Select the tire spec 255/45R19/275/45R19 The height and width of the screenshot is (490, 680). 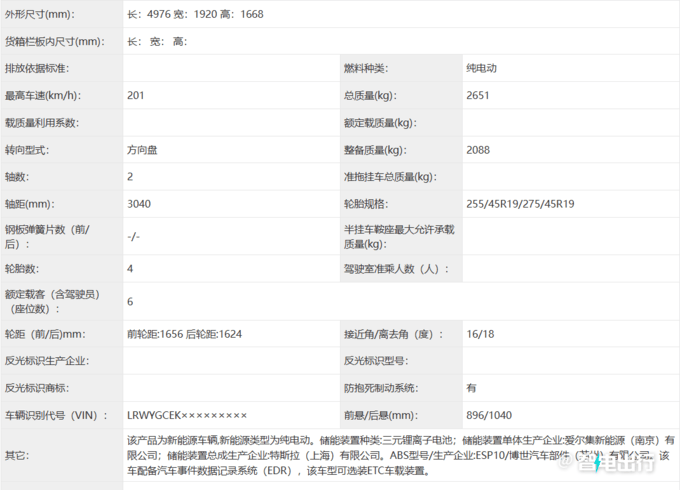click(520, 204)
